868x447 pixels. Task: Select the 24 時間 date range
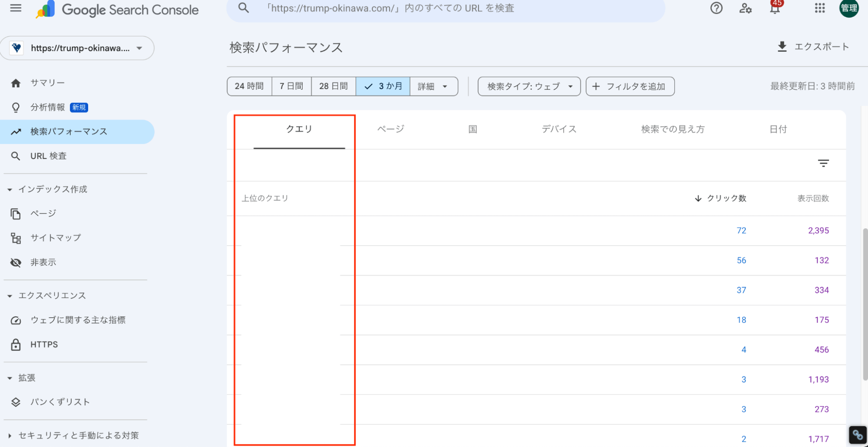coord(249,86)
